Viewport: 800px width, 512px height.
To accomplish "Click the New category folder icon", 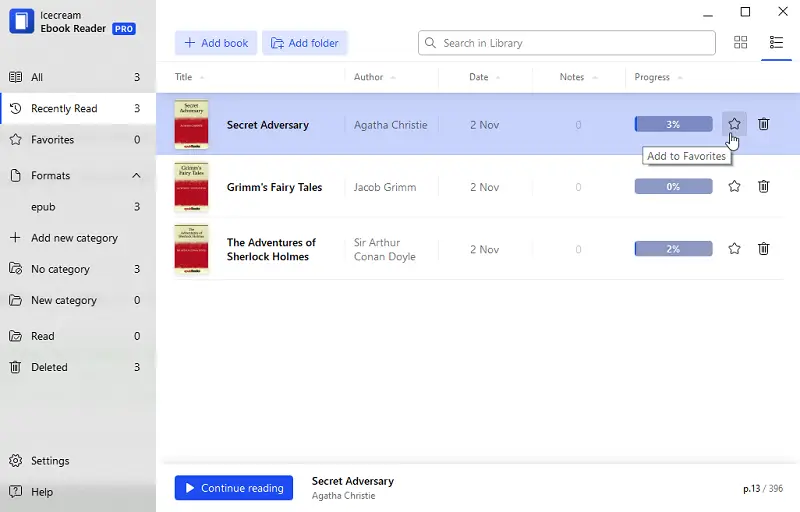I will click(x=16, y=300).
